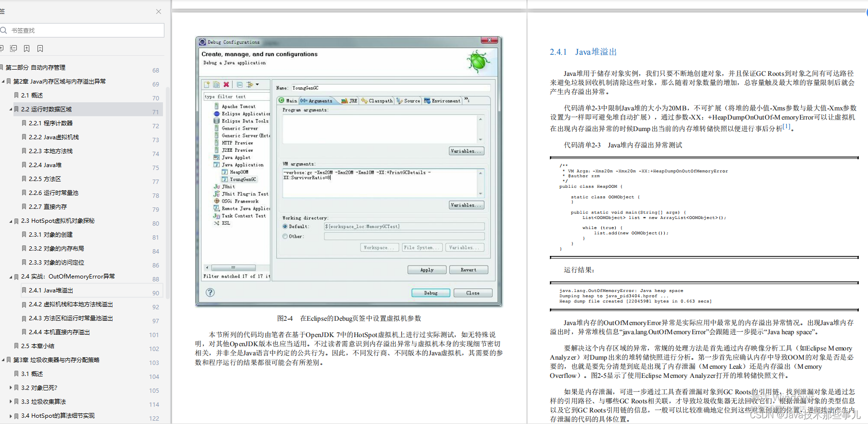Click Variables button under Program arguments
868x424 pixels.
467,151
